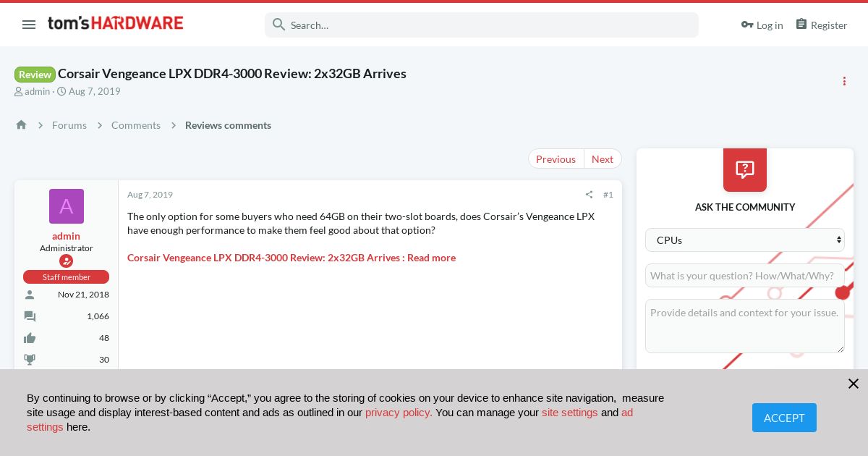The width and height of the screenshot is (868, 456).
Task: Expand the CPUs category dropdown
Action: coord(744,240)
